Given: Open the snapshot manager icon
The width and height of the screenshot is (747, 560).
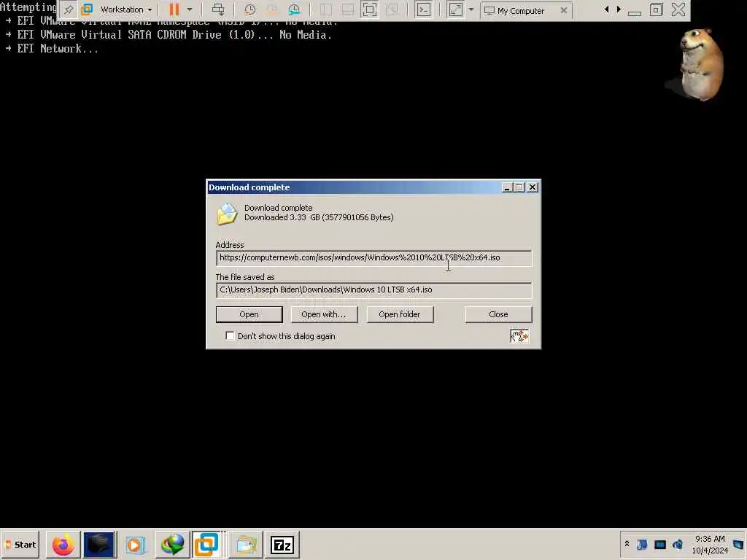Looking at the screenshot, I should (x=295, y=9).
